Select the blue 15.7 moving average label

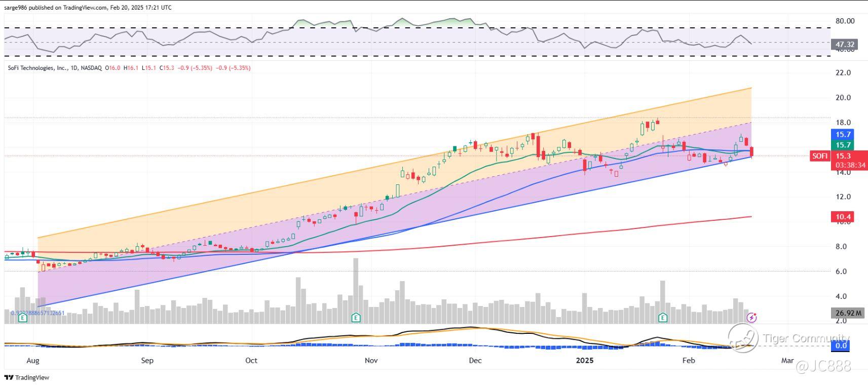843,134
